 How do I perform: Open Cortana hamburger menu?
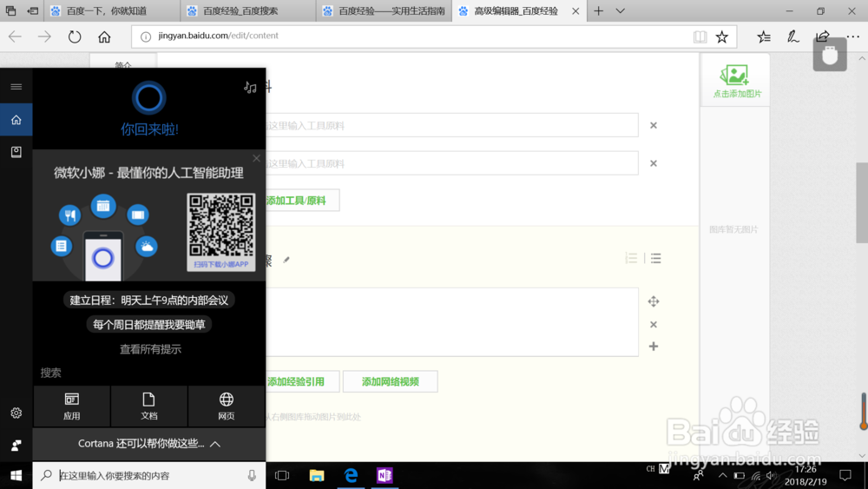(16, 86)
